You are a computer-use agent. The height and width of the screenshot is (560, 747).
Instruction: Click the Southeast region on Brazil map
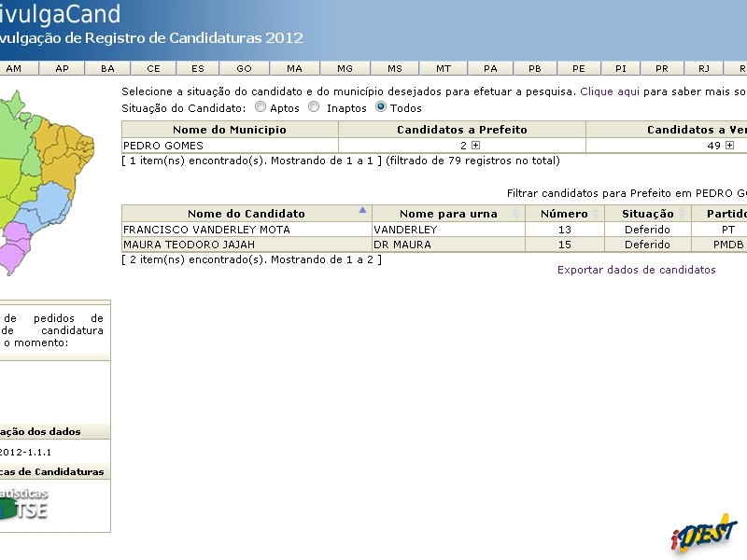tap(48, 205)
